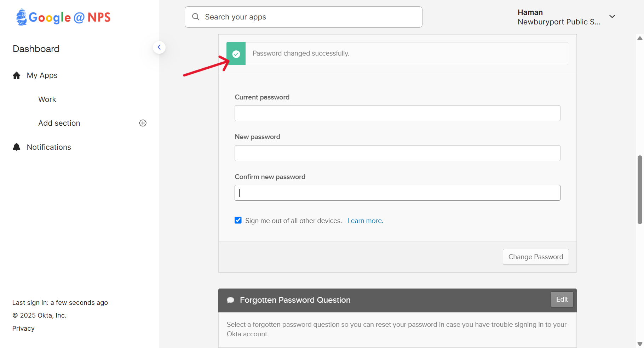644x348 pixels.
Task: Click the search magnifier icon
Action: 196,17
